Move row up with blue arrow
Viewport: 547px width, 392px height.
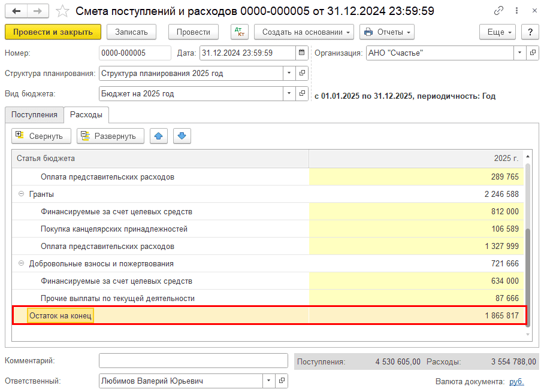pos(158,136)
